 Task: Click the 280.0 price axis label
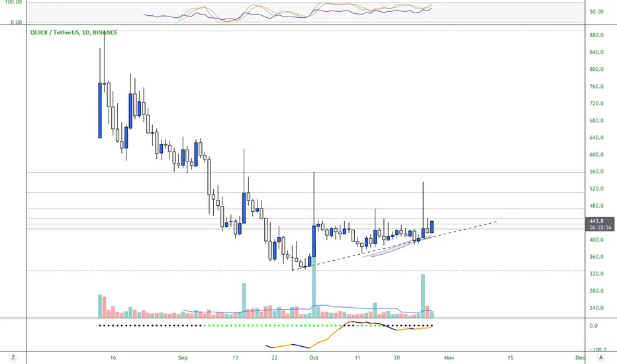[x=596, y=291]
